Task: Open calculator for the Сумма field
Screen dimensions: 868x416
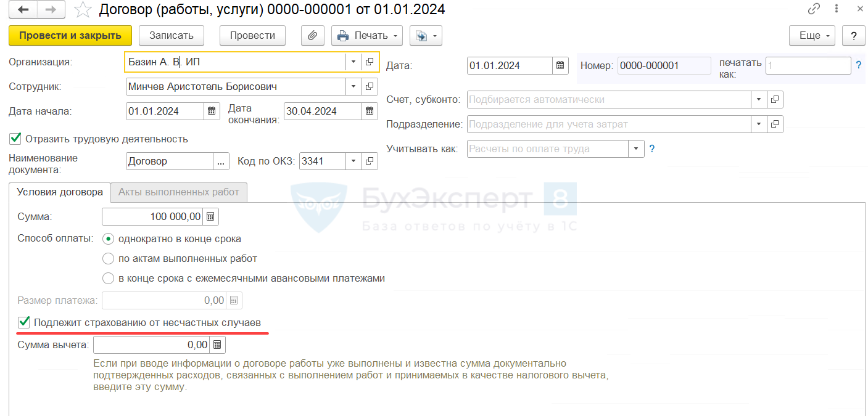Action: 210,216
